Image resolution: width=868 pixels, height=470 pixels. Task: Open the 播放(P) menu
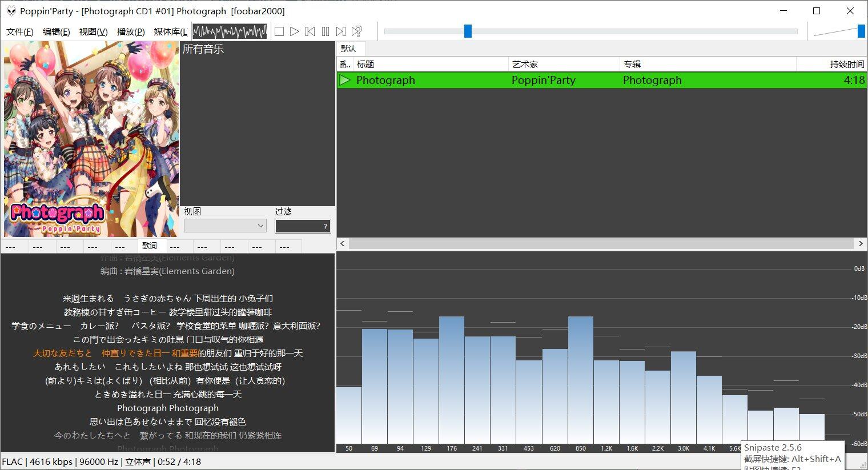point(131,32)
